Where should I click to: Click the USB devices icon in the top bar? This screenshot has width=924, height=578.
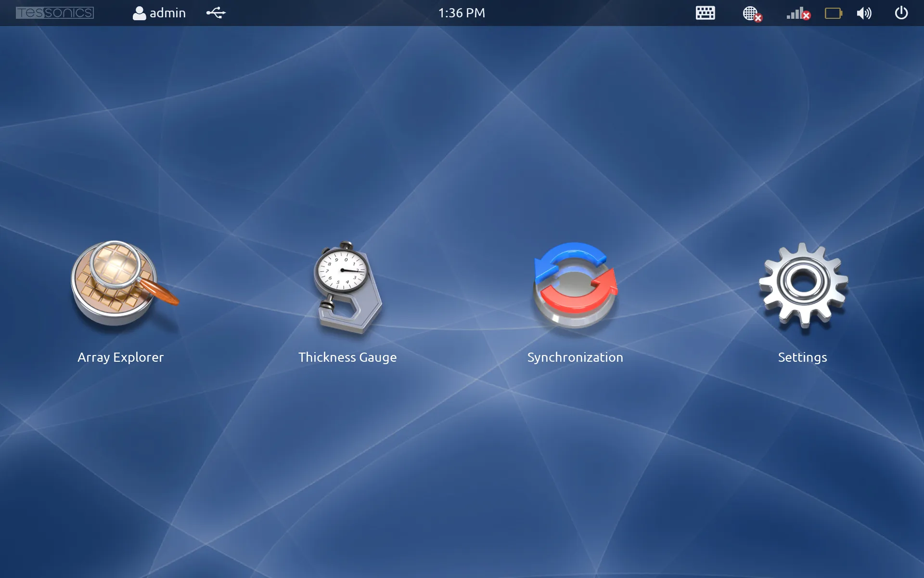(x=215, y=13)
